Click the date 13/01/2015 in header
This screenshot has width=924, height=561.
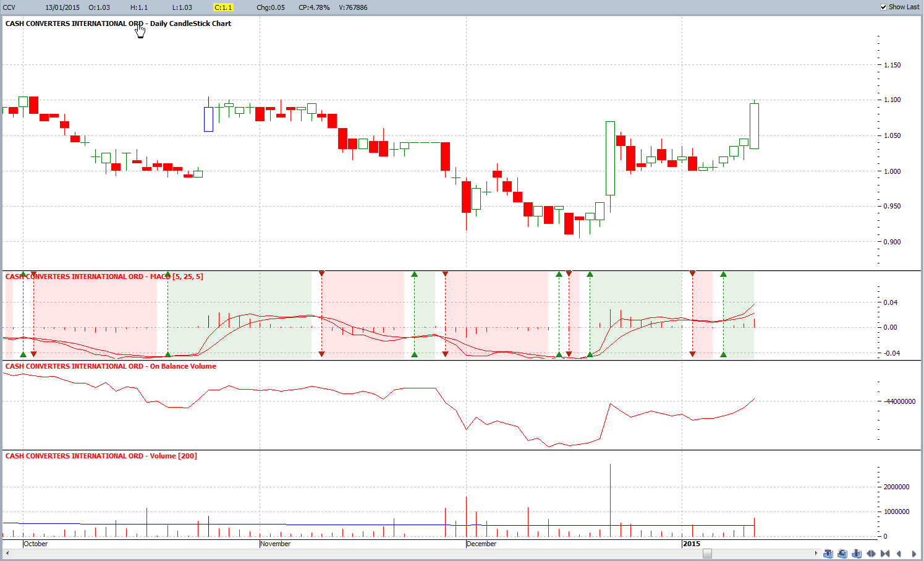coord(62,7)
